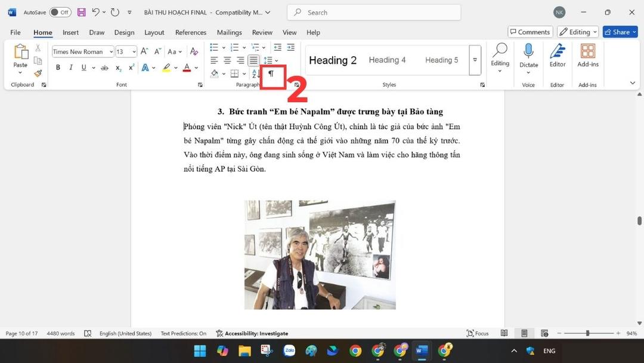Toggle italic formatting
This screenshot has height=363, width=644.
click(x=70, y=67)
